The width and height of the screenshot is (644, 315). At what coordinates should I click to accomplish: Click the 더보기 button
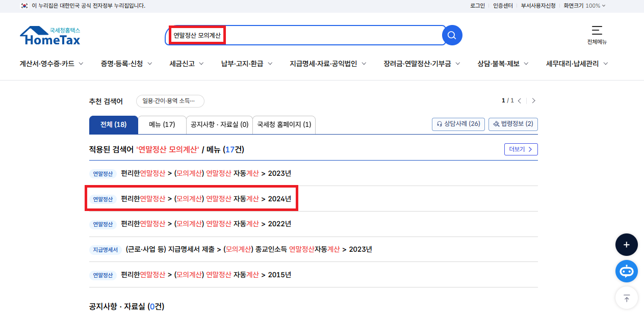click(520, 149)
